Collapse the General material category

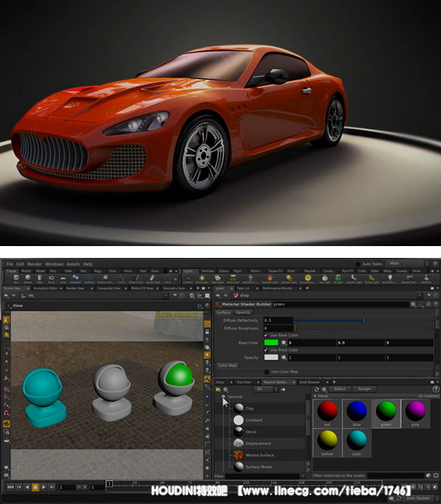pos(223,397)
